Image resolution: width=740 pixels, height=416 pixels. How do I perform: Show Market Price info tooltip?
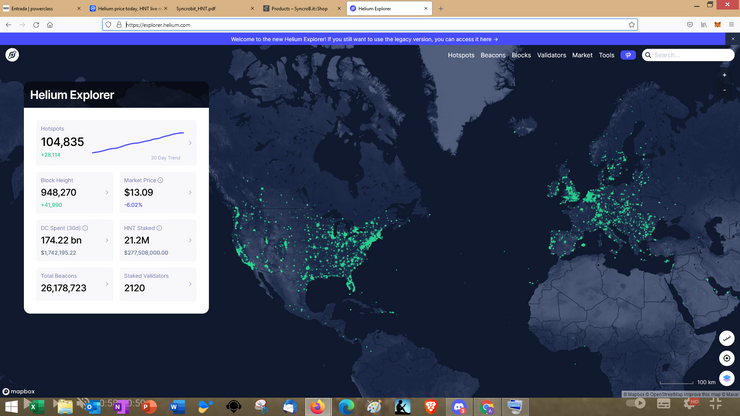pos(160,180)
